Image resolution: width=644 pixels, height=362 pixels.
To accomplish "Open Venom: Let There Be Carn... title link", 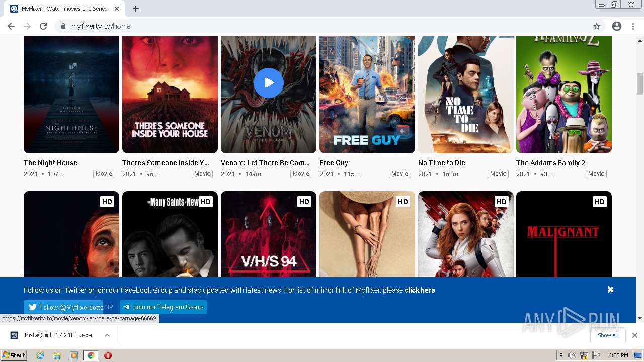I will (265, 163).
